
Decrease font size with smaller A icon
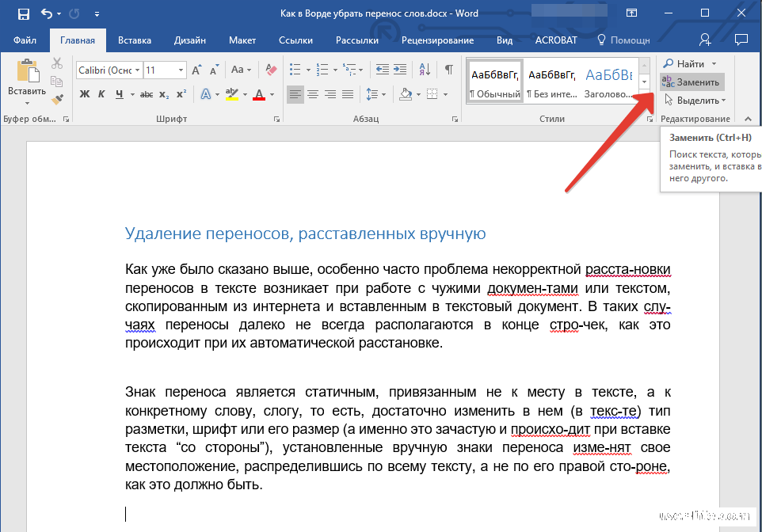pyautogui.click(x=215, y=70)
